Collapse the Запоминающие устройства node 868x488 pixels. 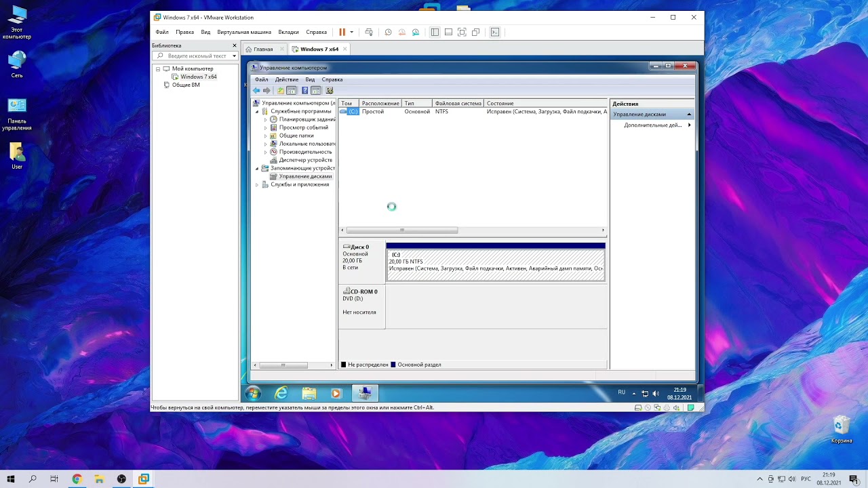coord(257,168)
